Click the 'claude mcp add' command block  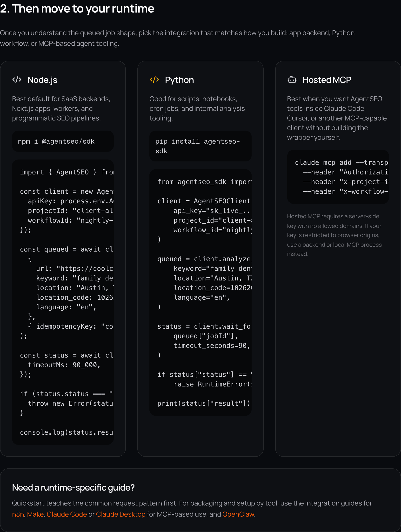pyautogui.click(x=338, y=177)
